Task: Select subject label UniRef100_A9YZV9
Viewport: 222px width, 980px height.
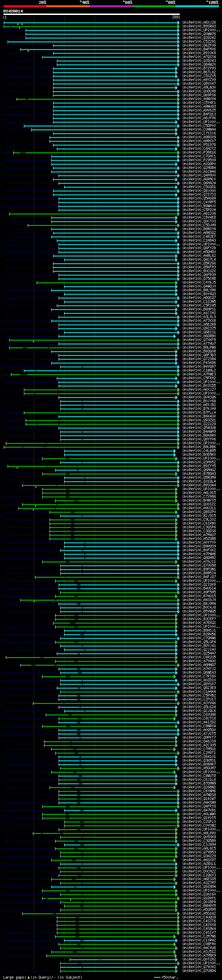Action: pos(199,80)
